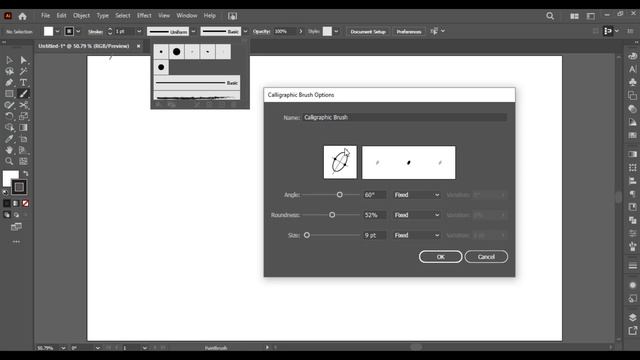Image resolution: width=640 pixels, height=360 pixels.
Task: Click the Preferences button
Action: point(409,31)
